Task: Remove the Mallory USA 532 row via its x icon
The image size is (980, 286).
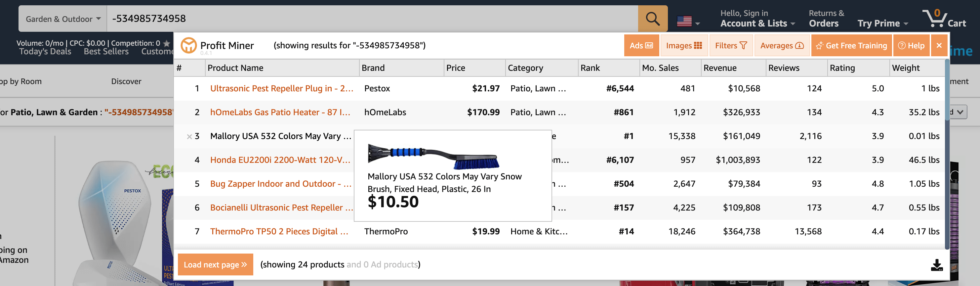Action: (189, 136)
